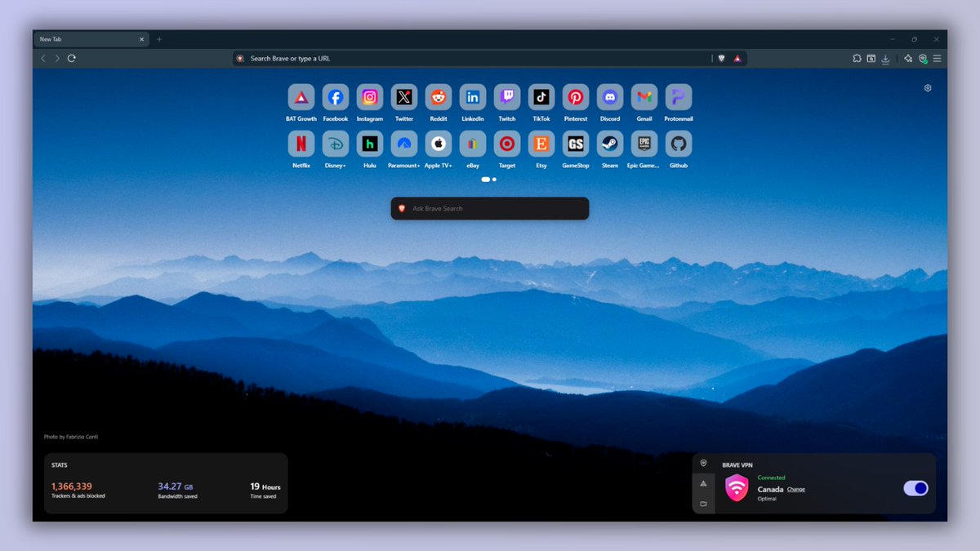Open the GameStop shortcut tile
Viewport: 980px width, 551px height.
point(576,144)
